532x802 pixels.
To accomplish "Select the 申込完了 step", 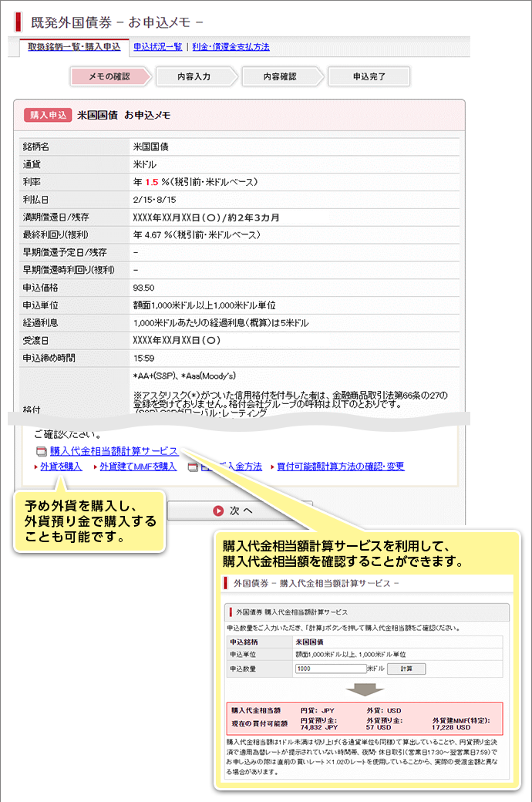I will point(369,76).
